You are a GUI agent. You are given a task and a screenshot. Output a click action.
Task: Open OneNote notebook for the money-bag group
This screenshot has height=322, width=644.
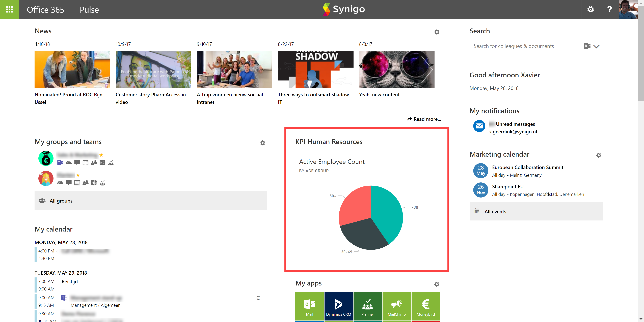pos(102,163)
